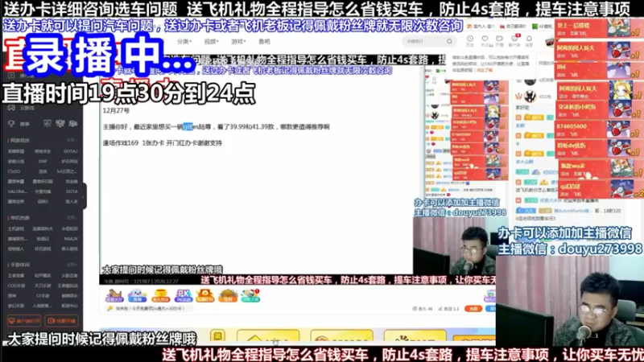Open the 消息 bell notification icon
644x362 pixels.
[529, 40]
